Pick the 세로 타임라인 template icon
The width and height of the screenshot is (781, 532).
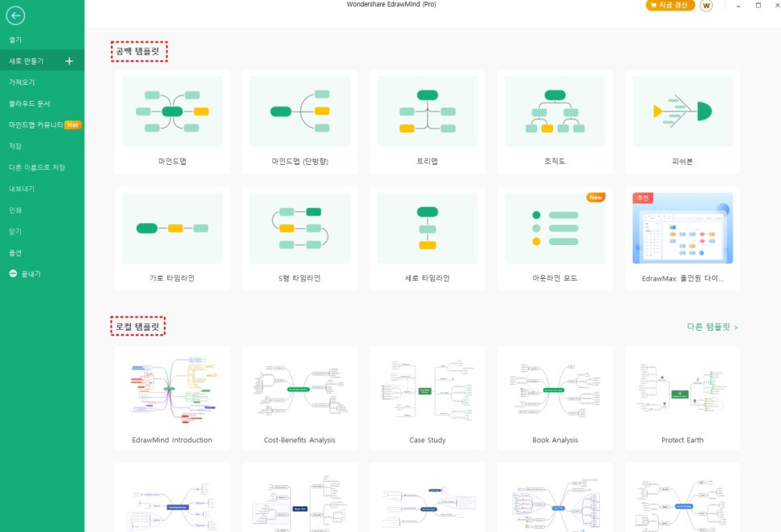click(x=428, y=228)
